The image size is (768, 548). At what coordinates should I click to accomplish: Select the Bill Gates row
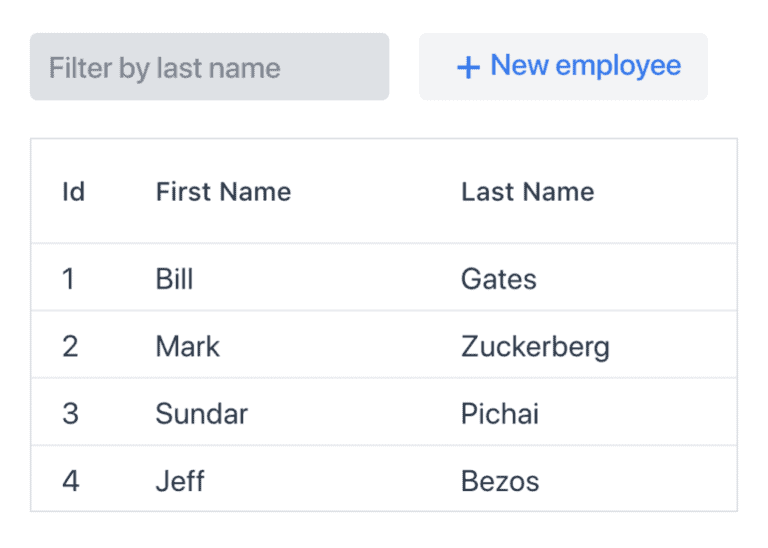pyautogui.click(x=383, y=278)
